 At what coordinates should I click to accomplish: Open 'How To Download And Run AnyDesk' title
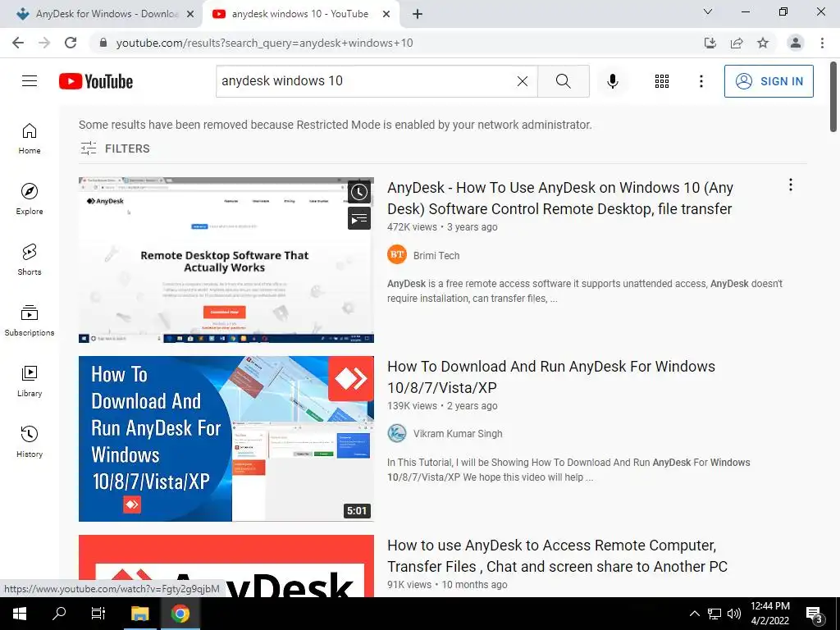pyautogui.click(x=551, y=377)
